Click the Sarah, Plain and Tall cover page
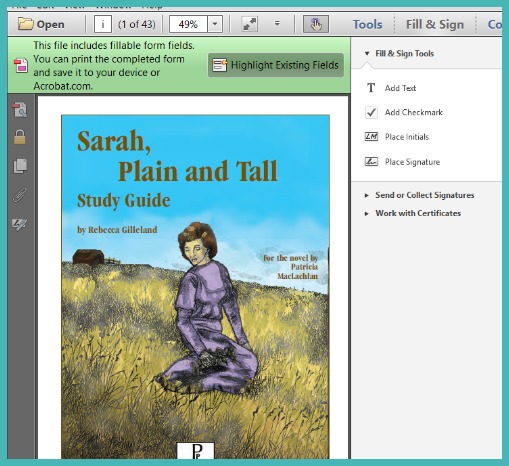This screenshot has width=509, height=466. [x=195, y=287]
